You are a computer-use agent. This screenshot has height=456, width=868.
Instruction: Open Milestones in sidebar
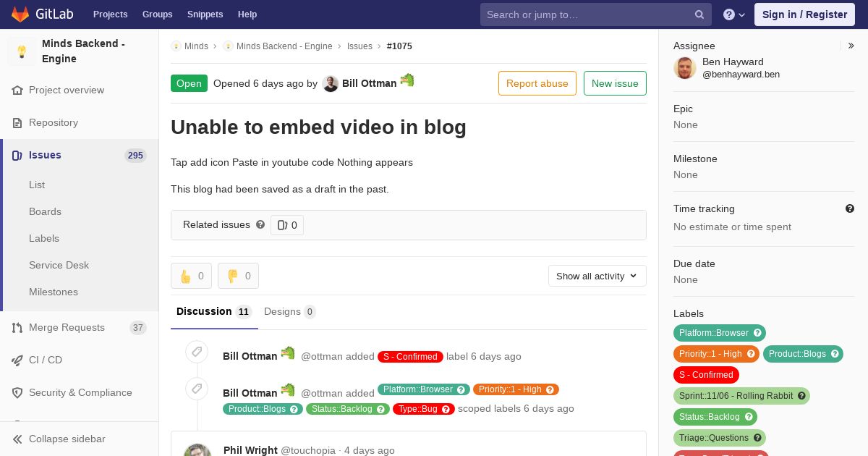click(54, 292)
